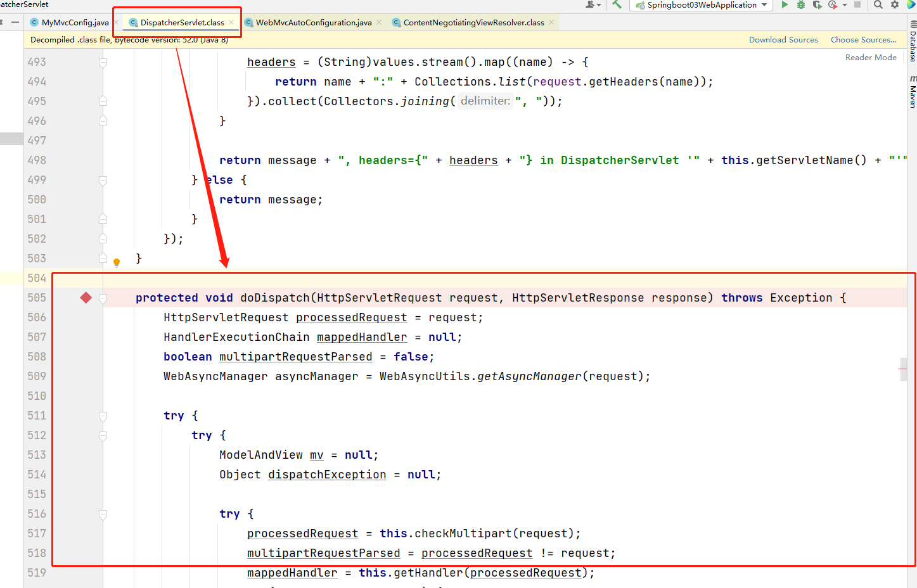Click the 'Decompiled .class file' banner text
917x588 pixels.
[x=129, y=39]
